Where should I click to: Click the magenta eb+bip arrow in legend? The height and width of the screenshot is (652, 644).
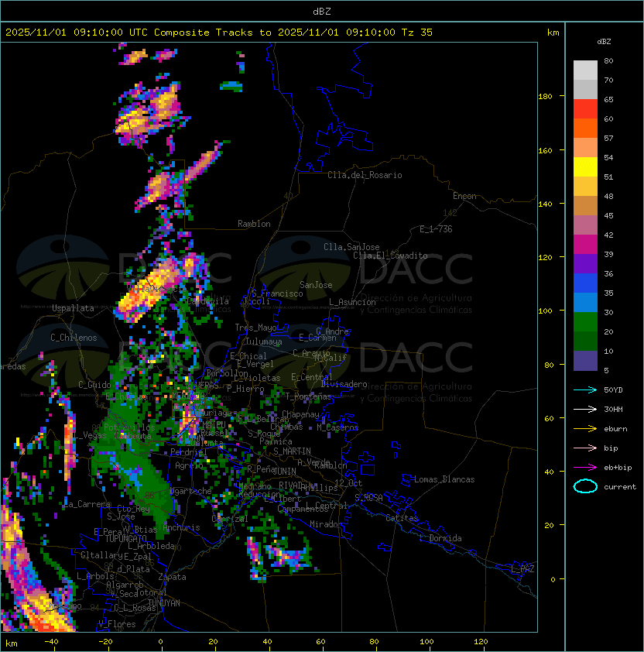point(585,468)
